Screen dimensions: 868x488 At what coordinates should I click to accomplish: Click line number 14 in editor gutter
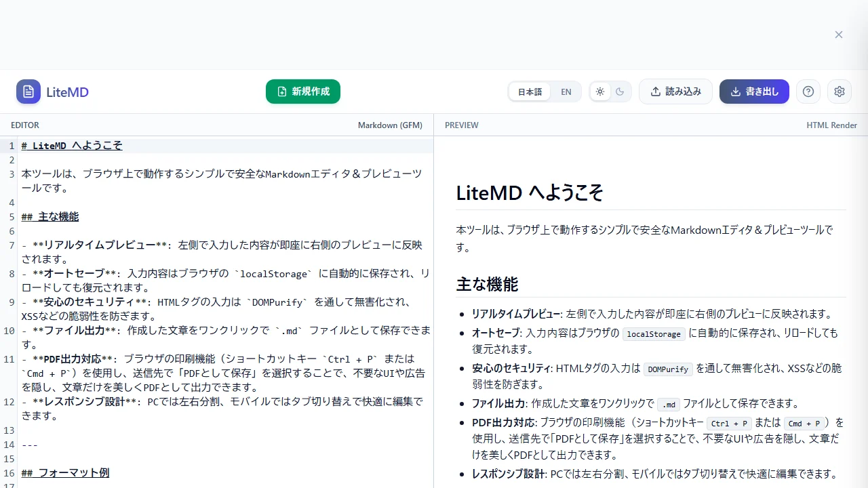pos(9,445)
